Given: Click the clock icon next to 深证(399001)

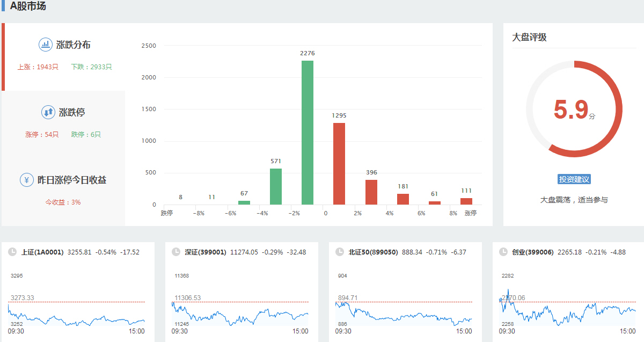Looking at the screenshot, I should click(x=175, y=252).
